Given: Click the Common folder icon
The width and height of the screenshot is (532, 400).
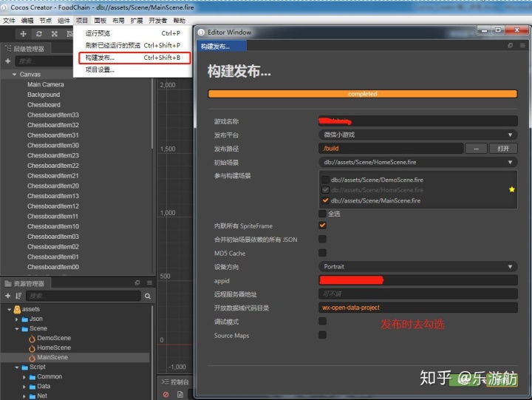Looking at the screenshot, I should tap(33, 377).
